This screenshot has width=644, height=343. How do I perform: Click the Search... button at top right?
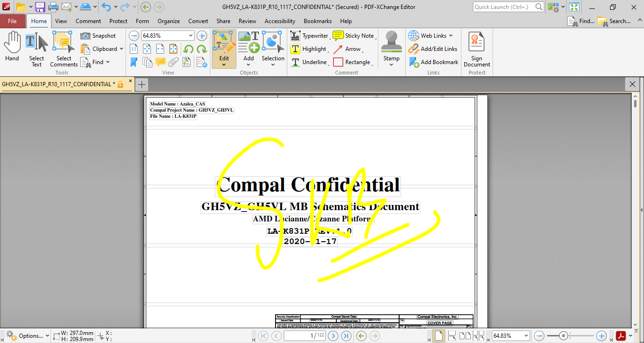pos(614,21)
